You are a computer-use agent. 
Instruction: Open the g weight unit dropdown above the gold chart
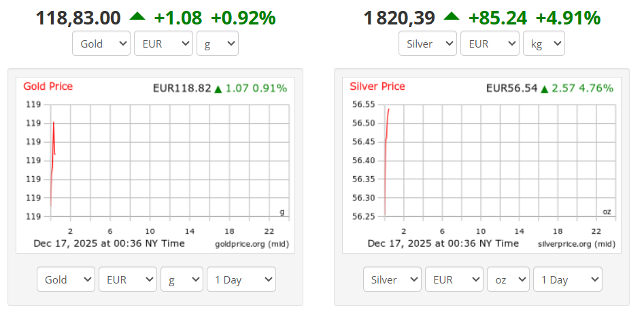(217, 44)
